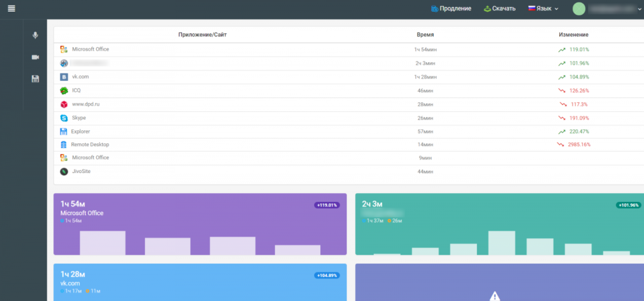644x301 pixels.
Task: Click the Скачать download link
Action: 500,9
